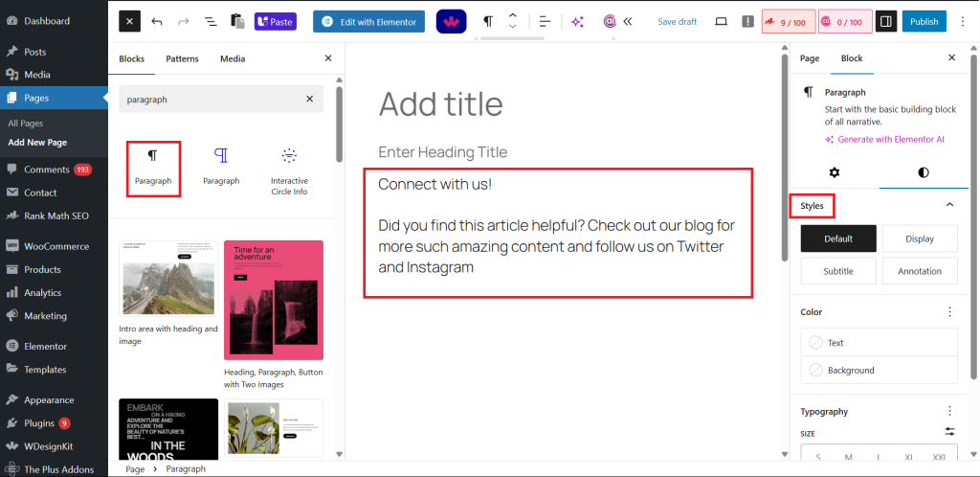This screenshot has height=477, width=980.
Task: Click the WDesignKit pink logo button
Action: [x=451, y=21]
